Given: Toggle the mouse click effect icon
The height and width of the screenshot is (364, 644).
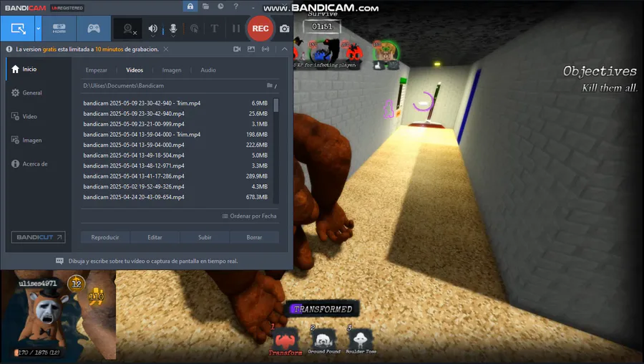Looking at the screenshot, I should point(194,29).
